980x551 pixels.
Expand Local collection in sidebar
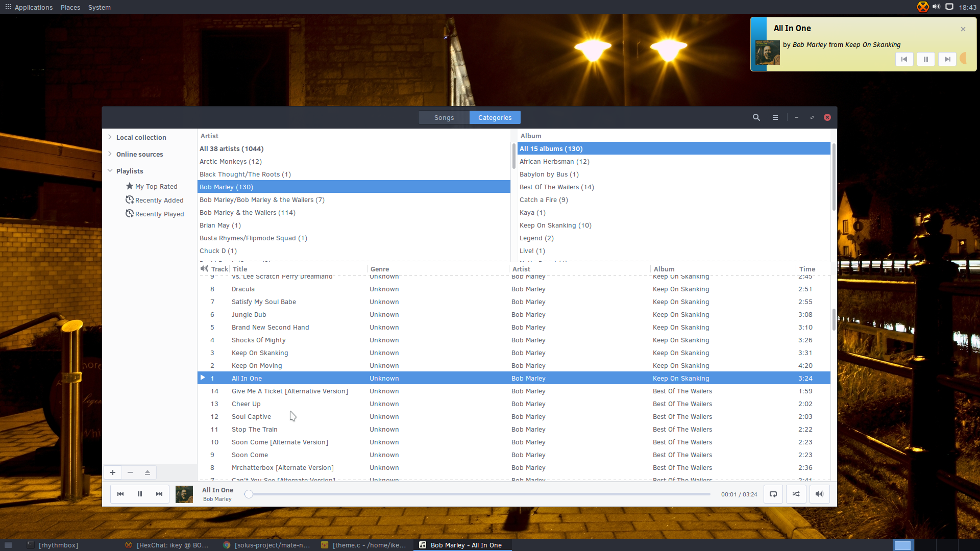(x=110, y=137)
